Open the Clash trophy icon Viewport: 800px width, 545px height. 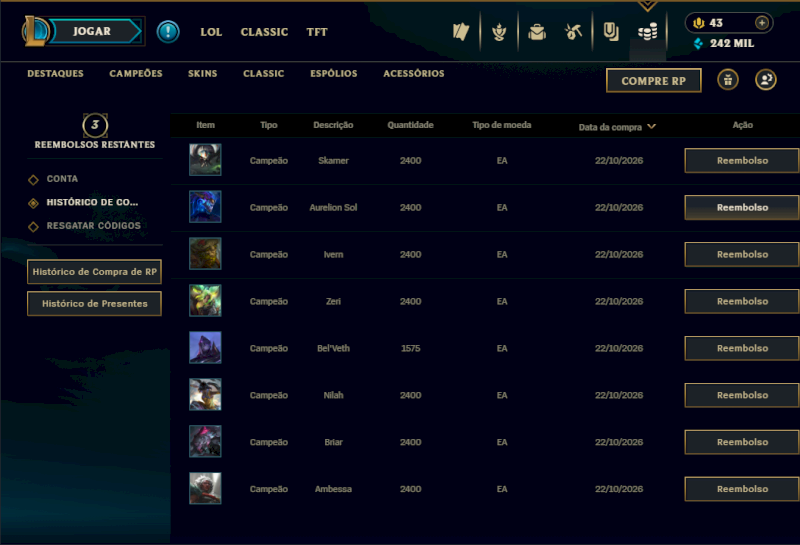point(499,32)
